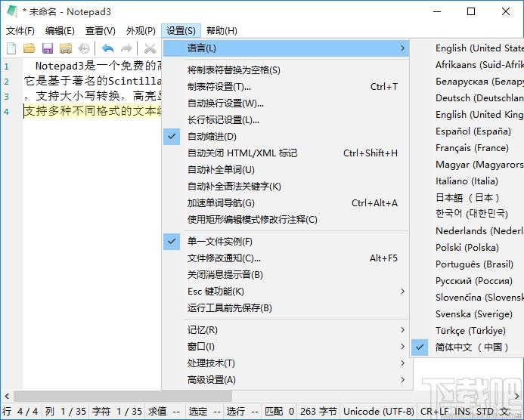Select Magyar language
The width and height of the screenshot is (524, 420).
[x=468, y=165]
